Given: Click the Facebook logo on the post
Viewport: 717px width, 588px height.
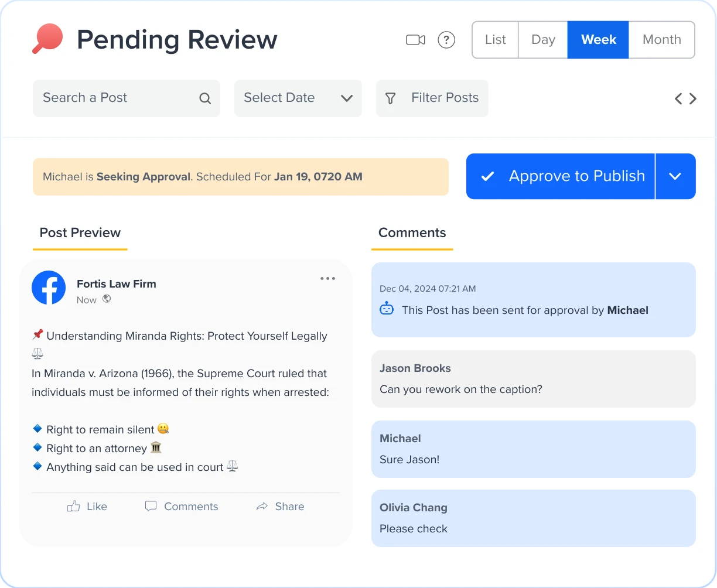Looking at the screenshot, I should click(49, 288).
